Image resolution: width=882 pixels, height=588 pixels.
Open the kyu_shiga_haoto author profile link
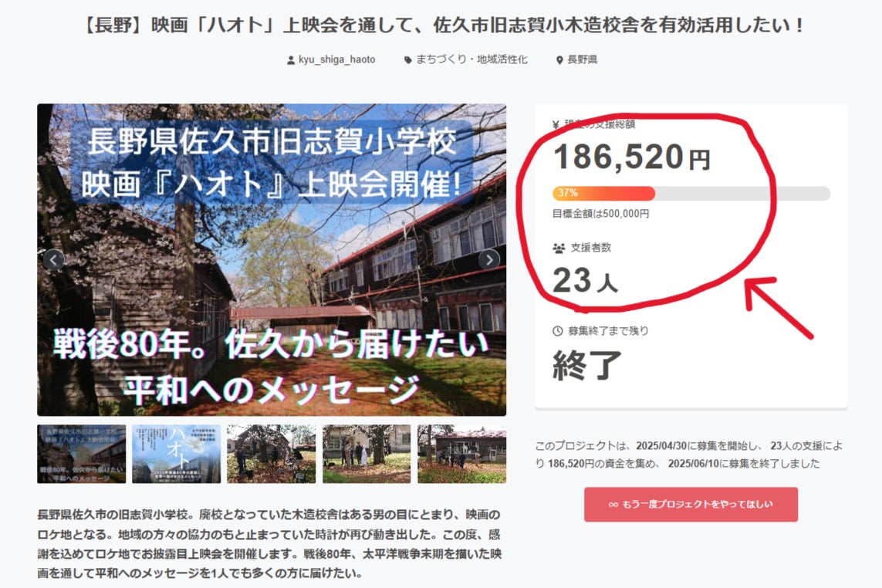(336, 59)
